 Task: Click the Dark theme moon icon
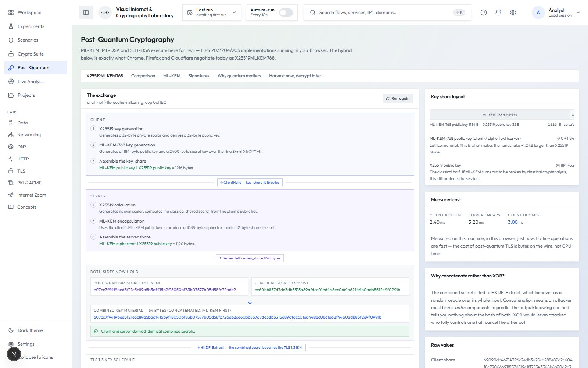pyautogui.click(x=11, y=330)
